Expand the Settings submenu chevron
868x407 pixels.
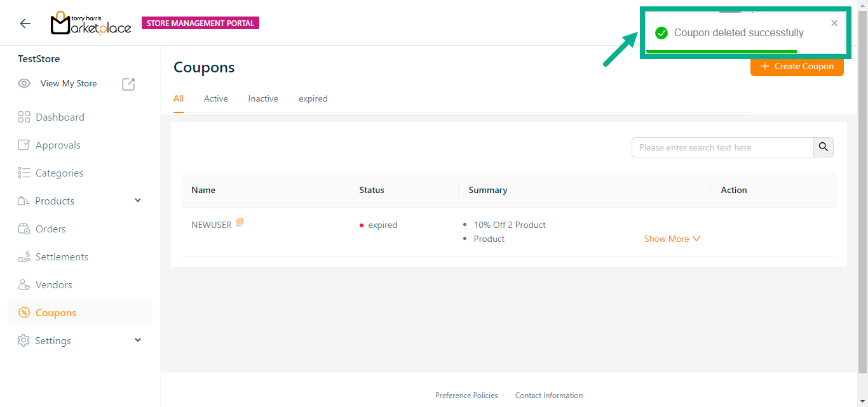pyautogui.click(x=138, y=340)
